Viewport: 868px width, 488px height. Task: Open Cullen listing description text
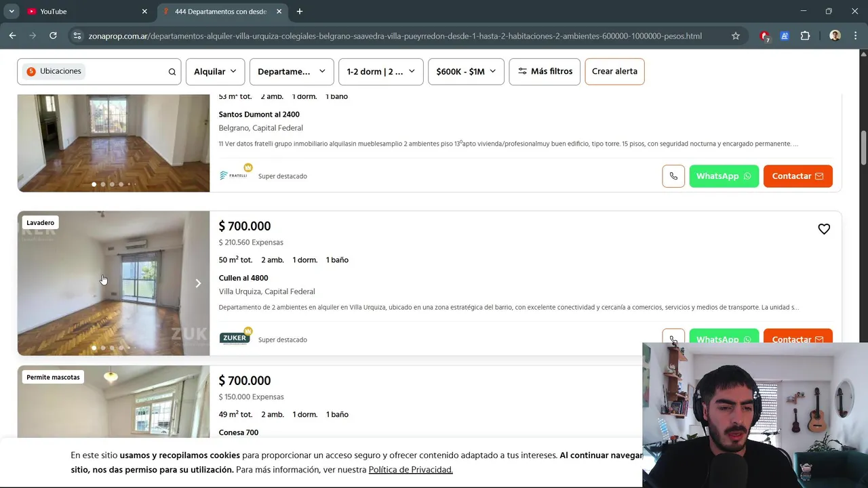click(x=509, y=308)
